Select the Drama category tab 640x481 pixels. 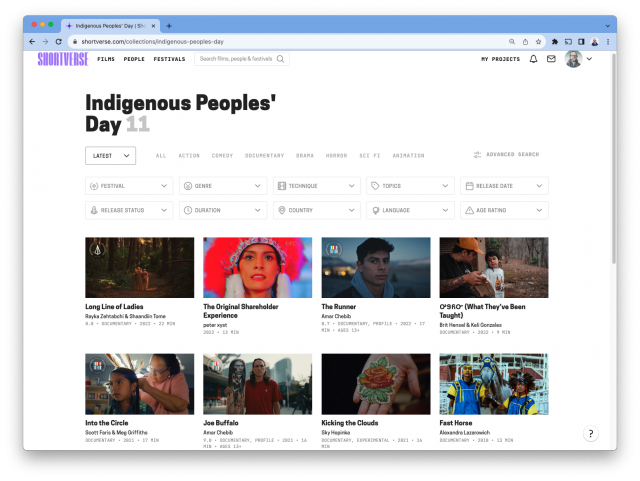(x=305, y=156)
